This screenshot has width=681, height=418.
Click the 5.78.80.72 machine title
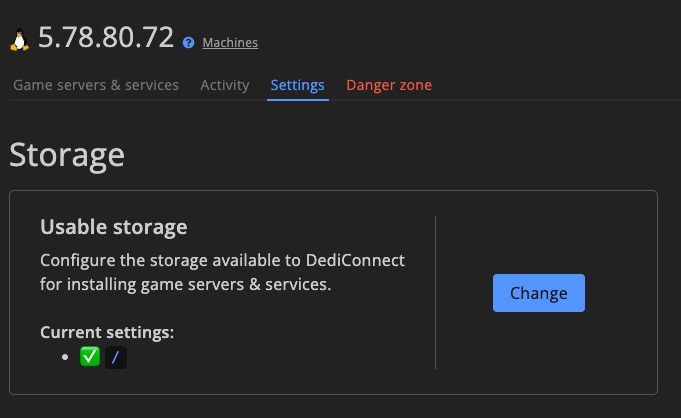(106, 37)
